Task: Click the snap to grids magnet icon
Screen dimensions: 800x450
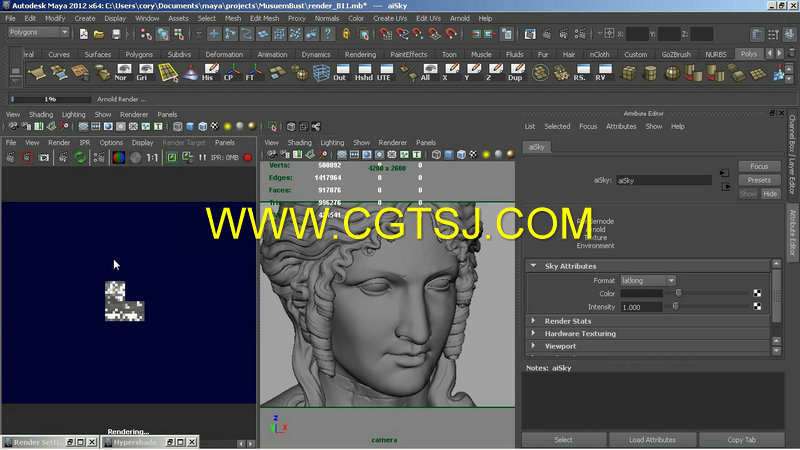Action: click(386, 34)
